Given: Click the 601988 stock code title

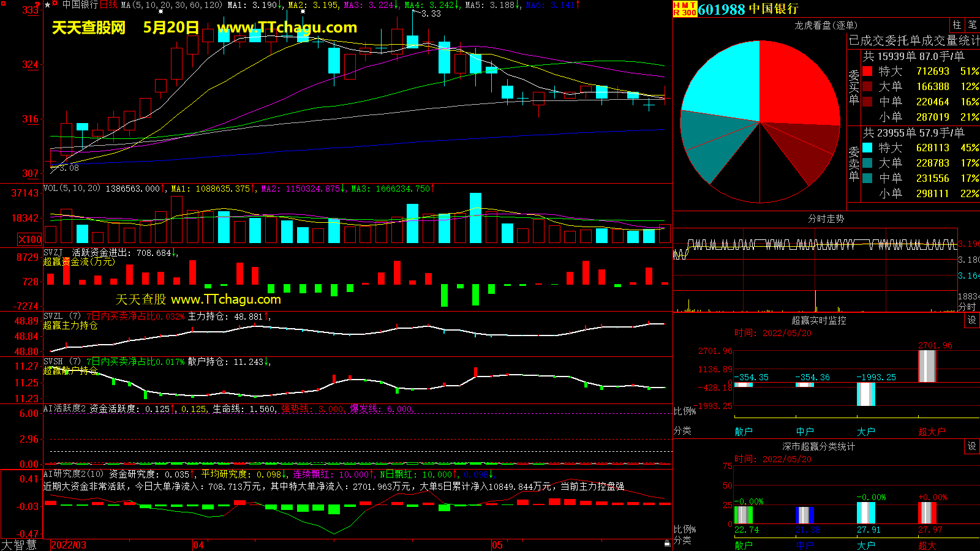Looking at the screenshot, I should (722, 9).
